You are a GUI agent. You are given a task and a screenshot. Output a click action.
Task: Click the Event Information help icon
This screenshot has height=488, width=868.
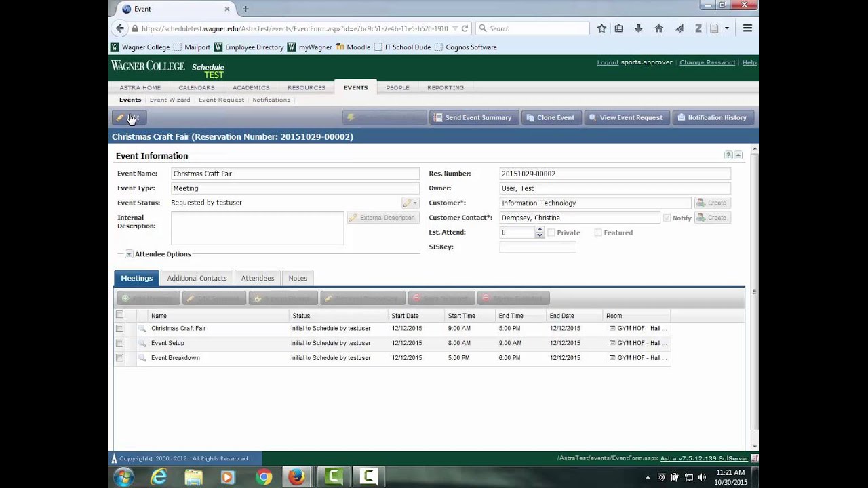point(728,155)
